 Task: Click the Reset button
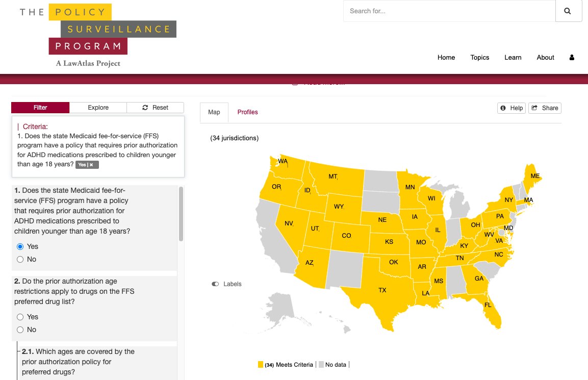155,108
